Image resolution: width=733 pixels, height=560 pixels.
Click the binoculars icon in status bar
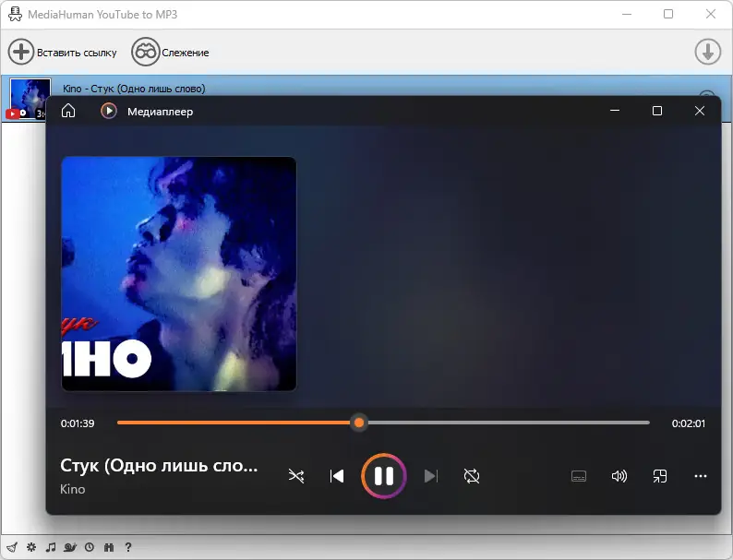click(x=109, y=547)
